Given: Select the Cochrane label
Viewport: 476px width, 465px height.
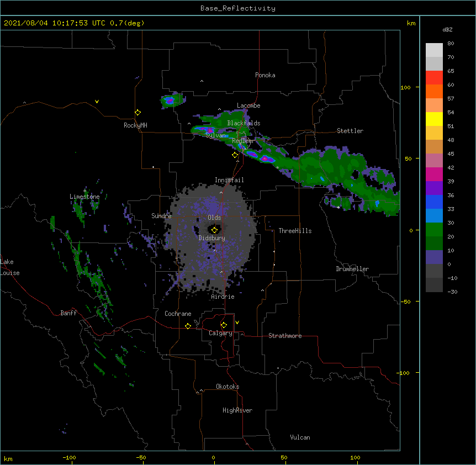Looking at the screenshot, I should click(x=178, y=314).
